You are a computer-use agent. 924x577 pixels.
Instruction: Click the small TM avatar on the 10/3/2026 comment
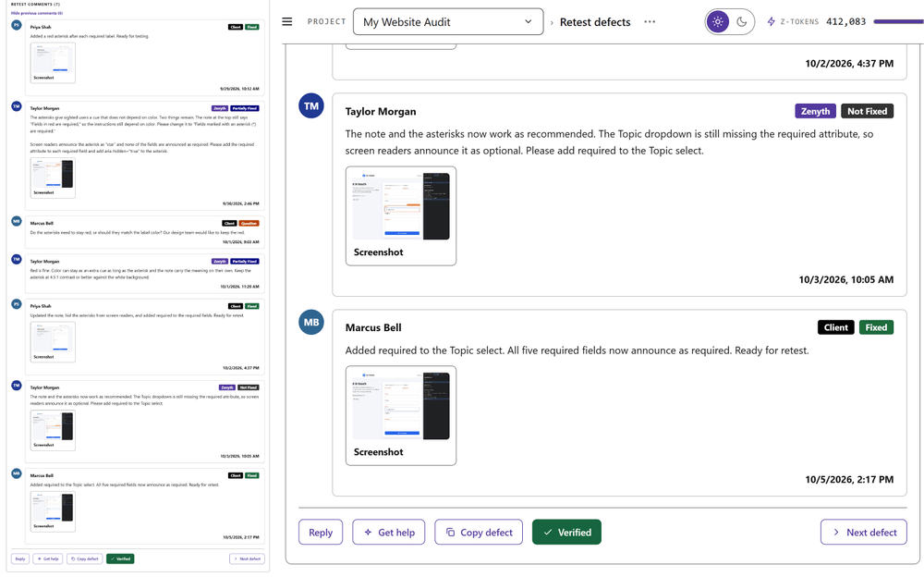click(x=17, y=386)
